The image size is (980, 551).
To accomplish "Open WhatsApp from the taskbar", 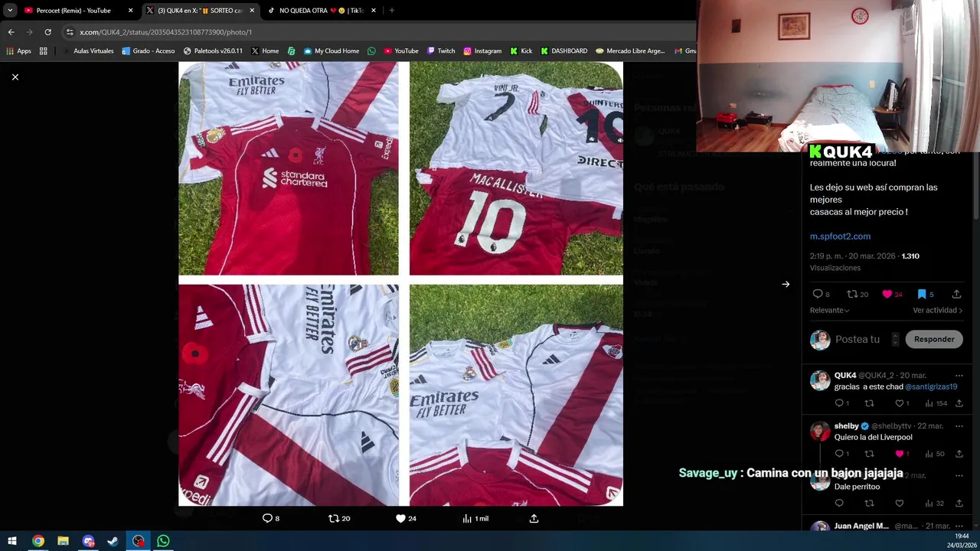I will (x=163, y=541).
